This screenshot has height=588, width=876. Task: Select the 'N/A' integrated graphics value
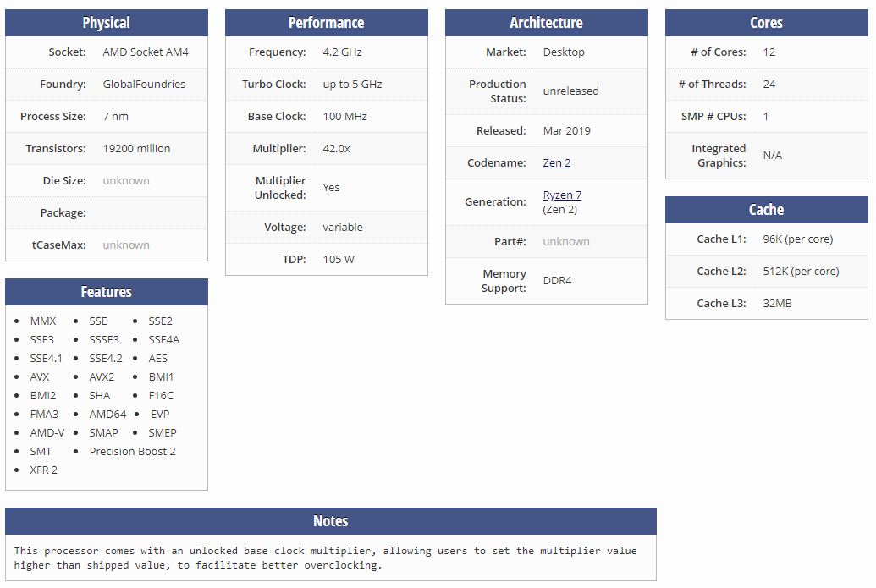[x=773, y=155]
